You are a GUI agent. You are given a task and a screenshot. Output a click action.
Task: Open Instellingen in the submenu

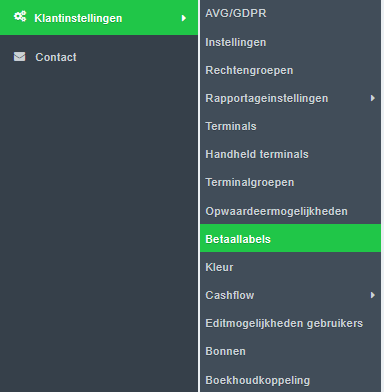290,42
